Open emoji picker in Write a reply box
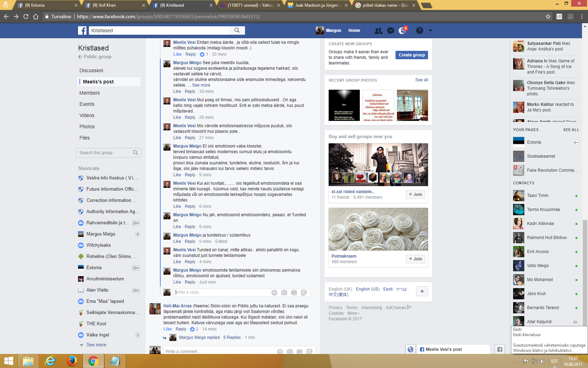This screenshot has height=368, width=588. 274,293
